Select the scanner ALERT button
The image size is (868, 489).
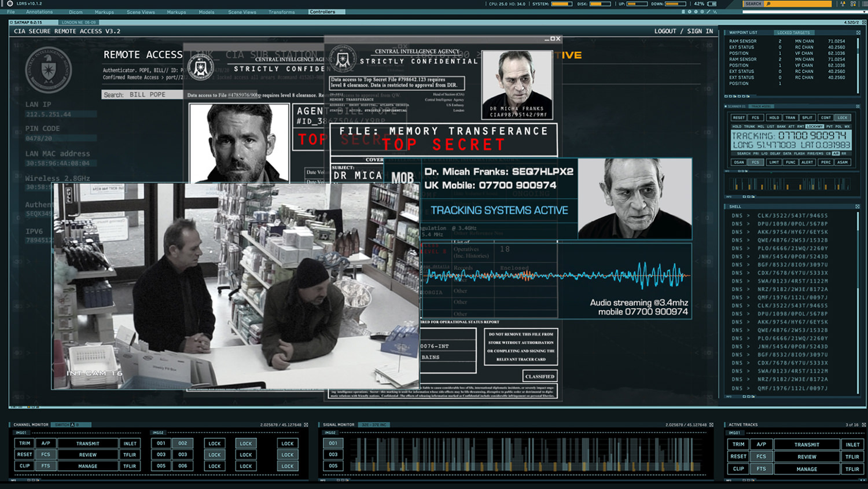click(807, 162)
